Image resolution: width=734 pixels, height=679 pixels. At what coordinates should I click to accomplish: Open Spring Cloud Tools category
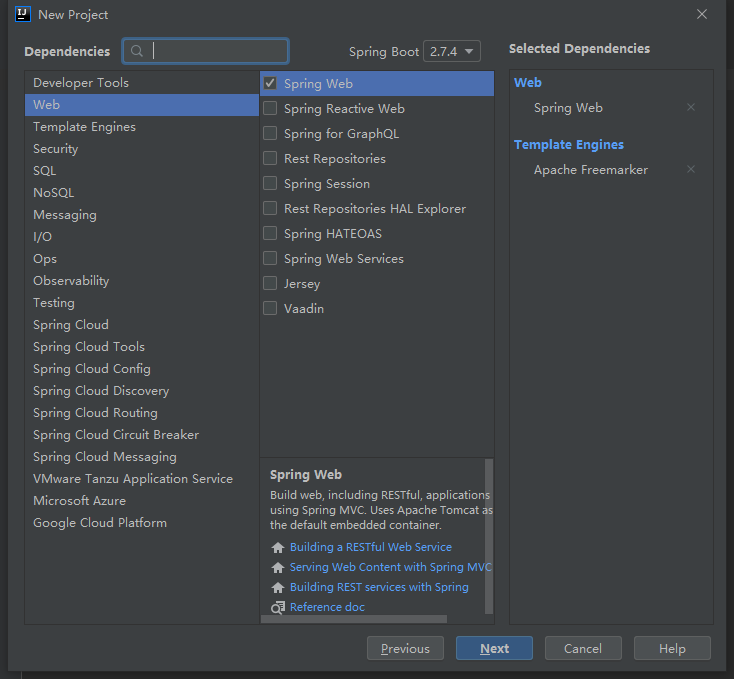click(x=142, y=347)
